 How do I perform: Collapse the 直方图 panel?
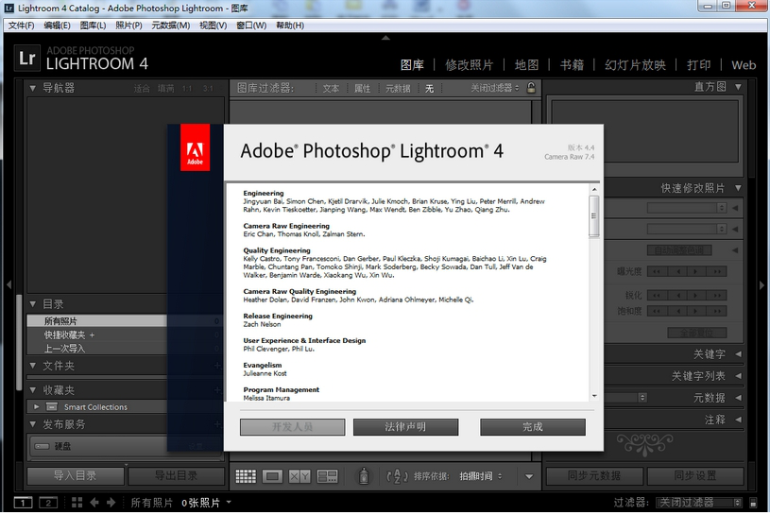click(x=738, y=87)
